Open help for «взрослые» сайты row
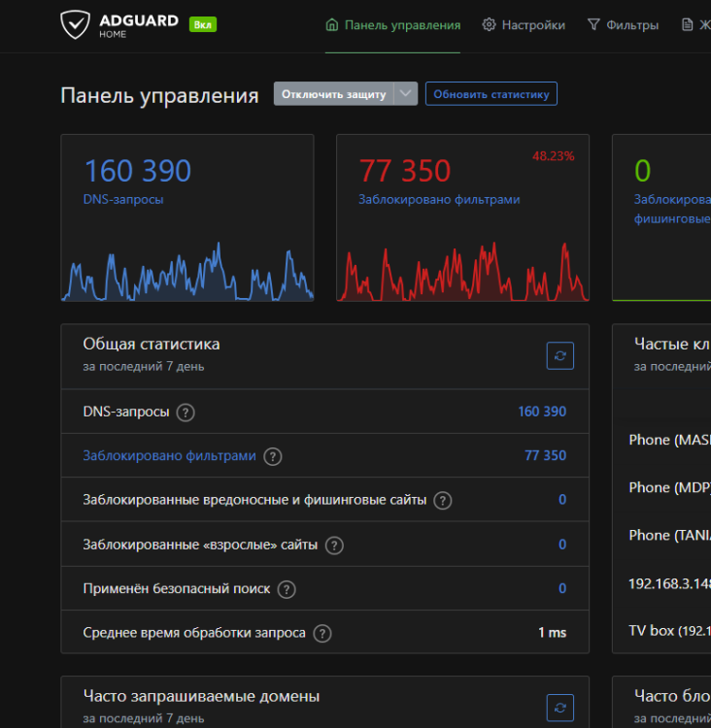Screen dimensions: 711x728 click(334, 546)
